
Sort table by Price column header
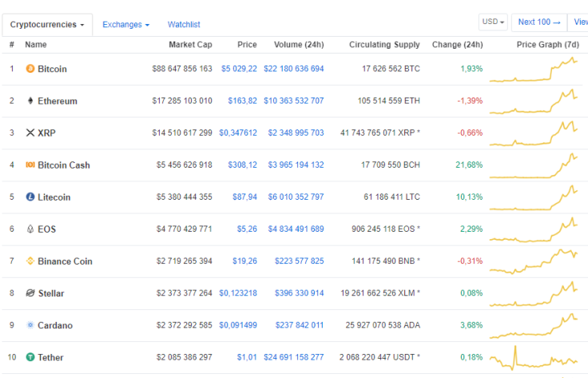pos(247,45)
